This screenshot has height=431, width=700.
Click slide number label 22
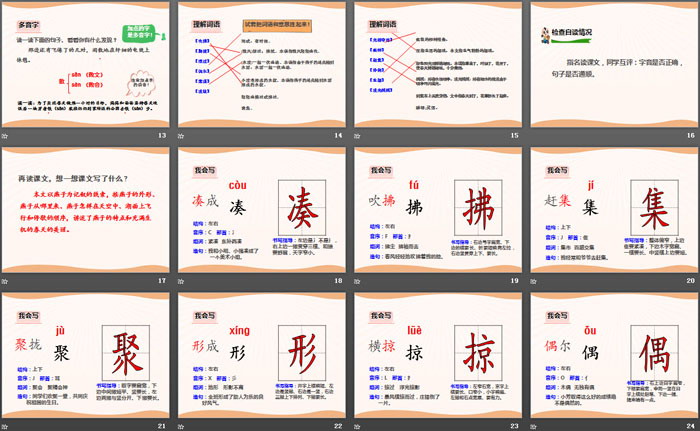[x=338, y=426]
